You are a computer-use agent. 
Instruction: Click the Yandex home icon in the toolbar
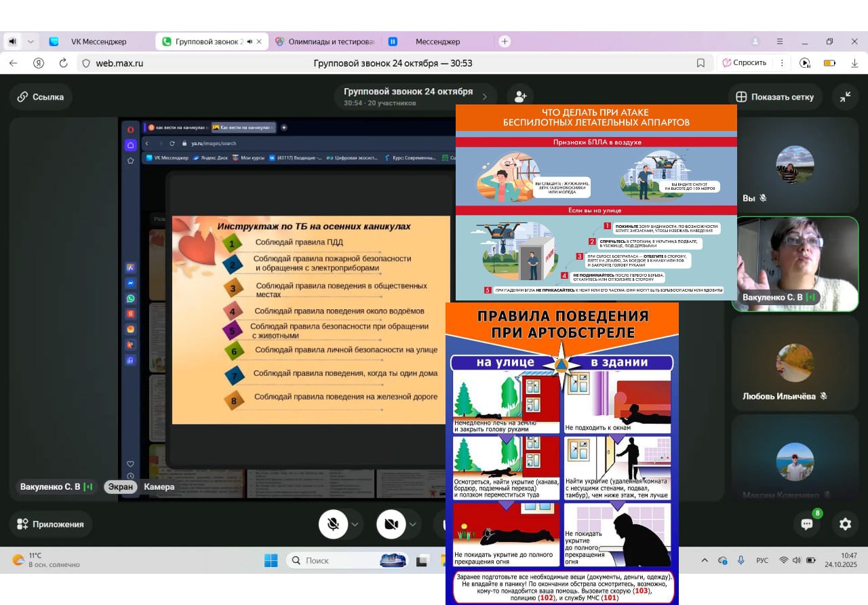(x=39, y=63)
